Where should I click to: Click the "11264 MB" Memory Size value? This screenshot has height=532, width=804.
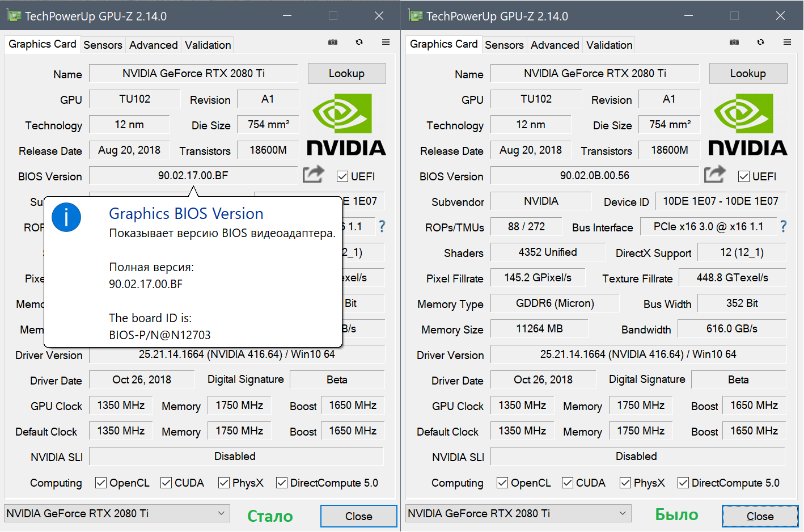pos(539,328)
